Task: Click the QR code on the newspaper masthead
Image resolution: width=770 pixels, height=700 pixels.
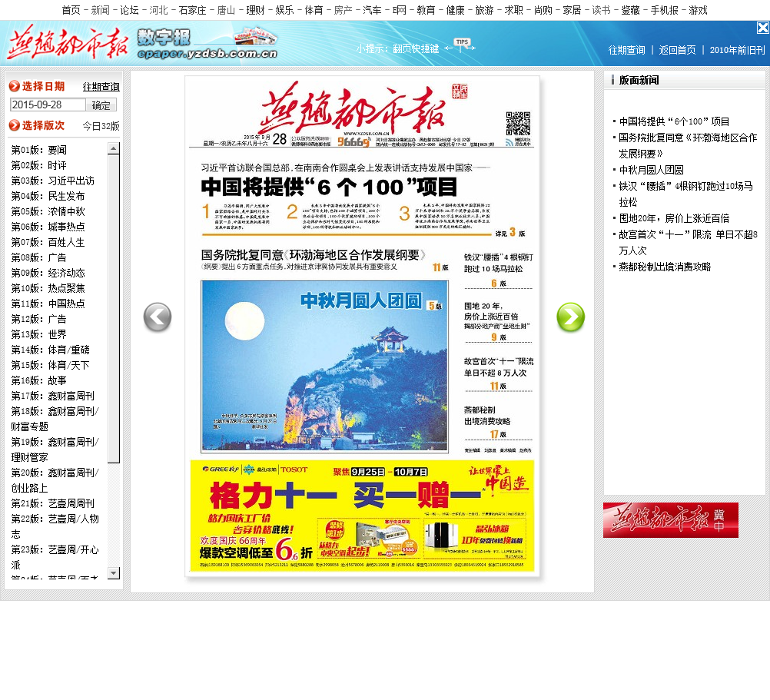Action: pos(518,123)
